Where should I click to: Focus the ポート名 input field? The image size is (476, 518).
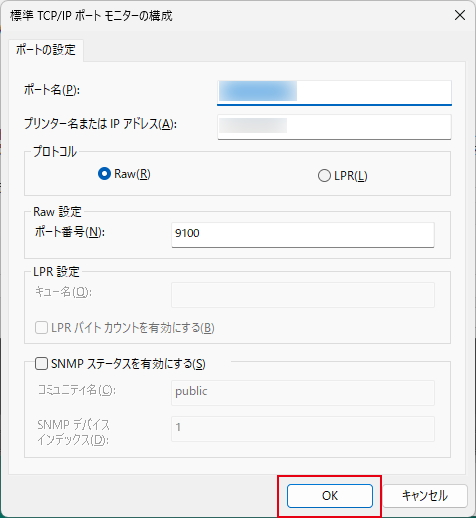coord(334,93)
